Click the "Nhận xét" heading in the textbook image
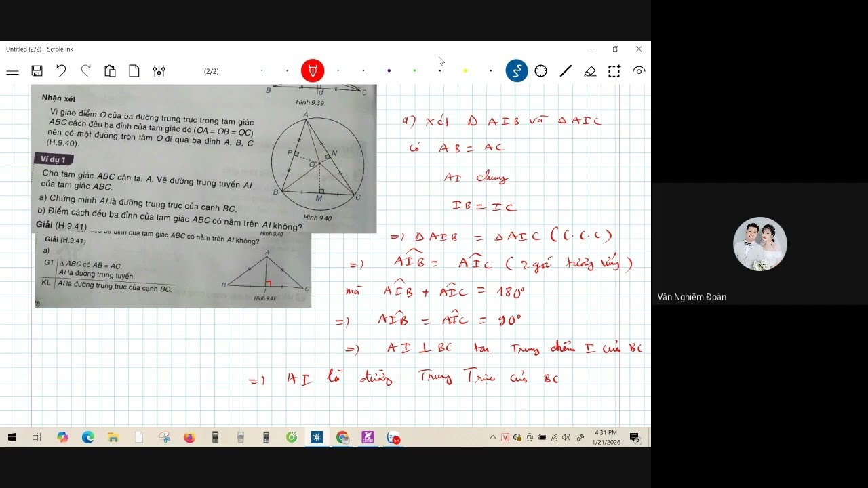Image resolution: width=868 pixels, height=488 pixels. [x=58, y=98]
